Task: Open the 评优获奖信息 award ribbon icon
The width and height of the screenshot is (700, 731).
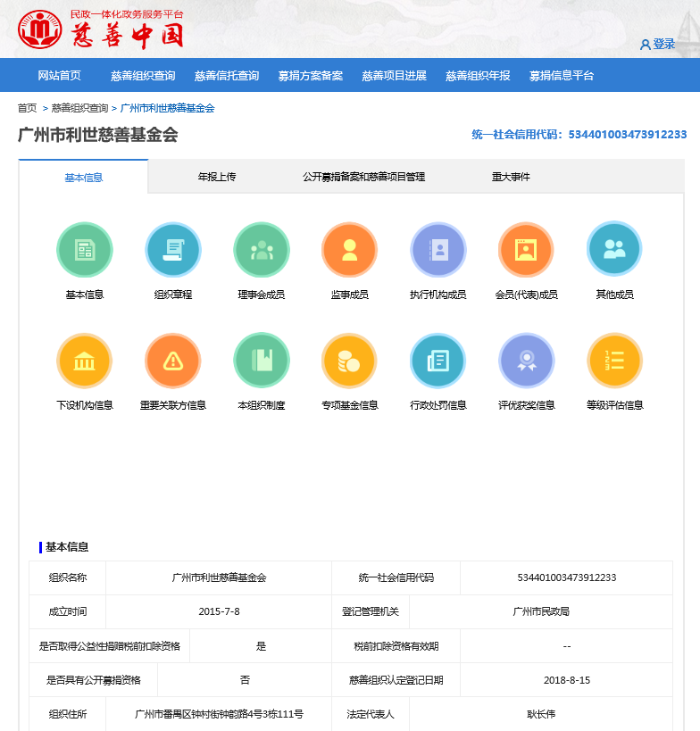Action: (526, 361)
